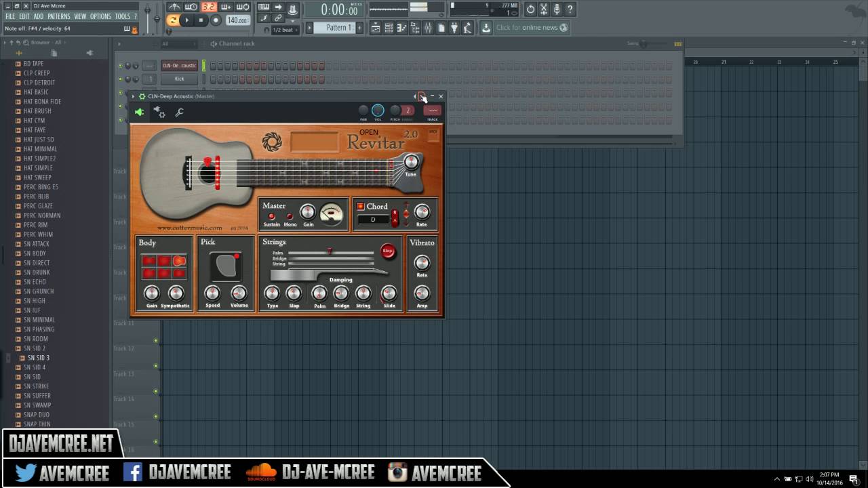Toggle typing keyboard to piano icon

264,7
